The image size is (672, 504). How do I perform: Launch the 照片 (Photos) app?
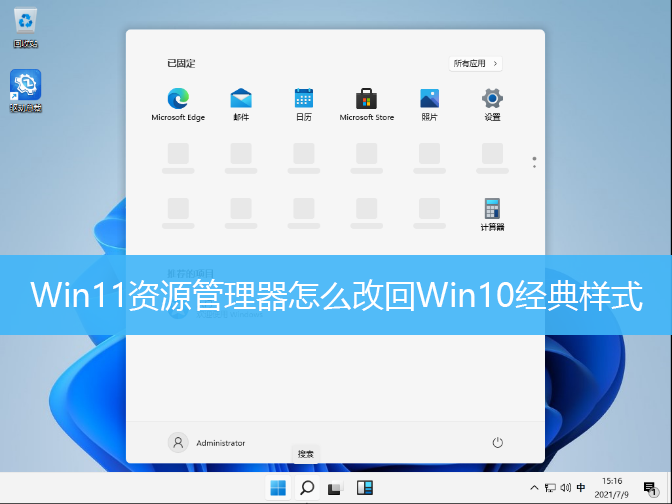pos(429,99)
